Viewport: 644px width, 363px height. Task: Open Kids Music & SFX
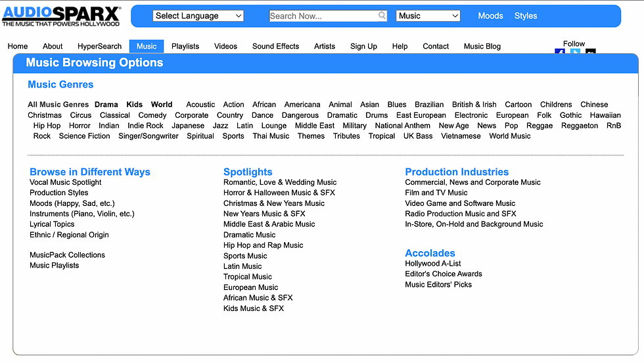click(254, 308)
